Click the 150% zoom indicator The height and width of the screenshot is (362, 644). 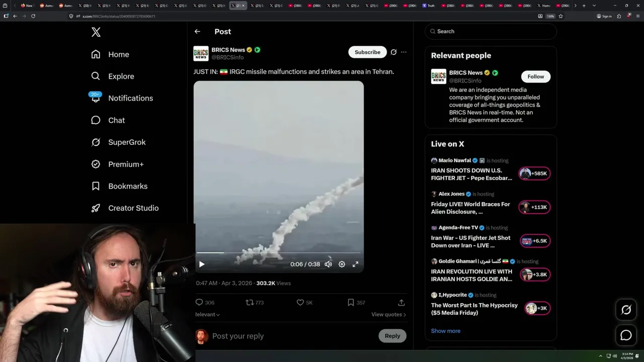click(x=550, y=16)
